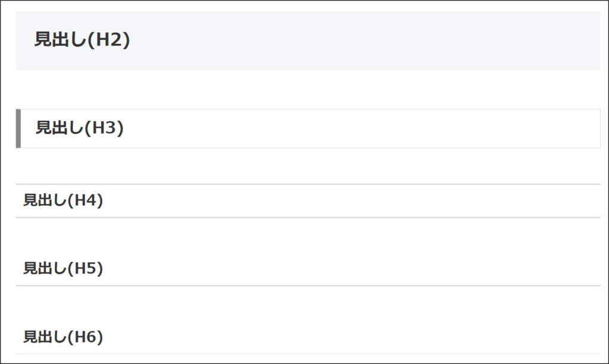Click the 見出し(H3) heading text

click(80, 128)
